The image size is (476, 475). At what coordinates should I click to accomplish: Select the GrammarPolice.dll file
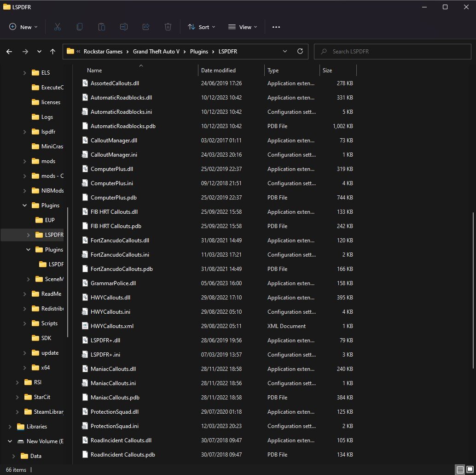click(x=113, y=283)
